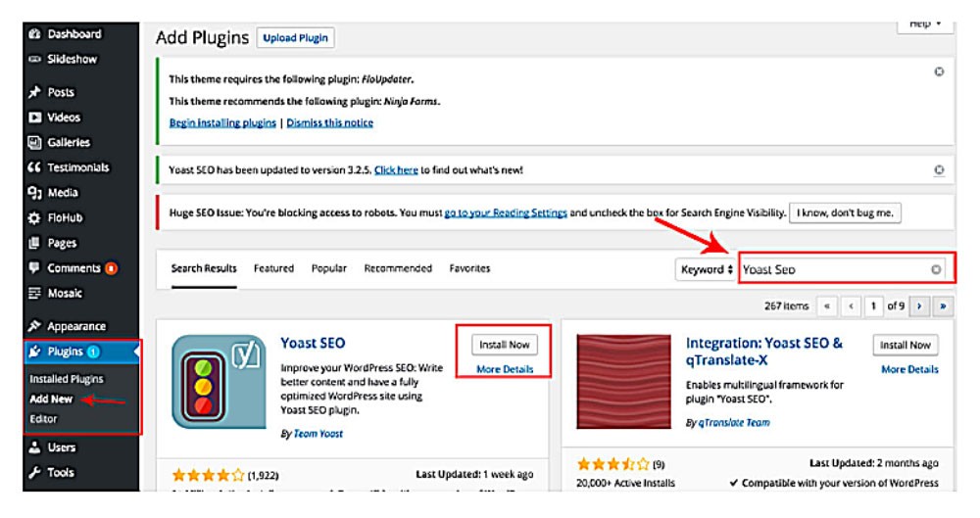Click the Yoast SEO traffic light thumbnail

(x=219, y=382)
